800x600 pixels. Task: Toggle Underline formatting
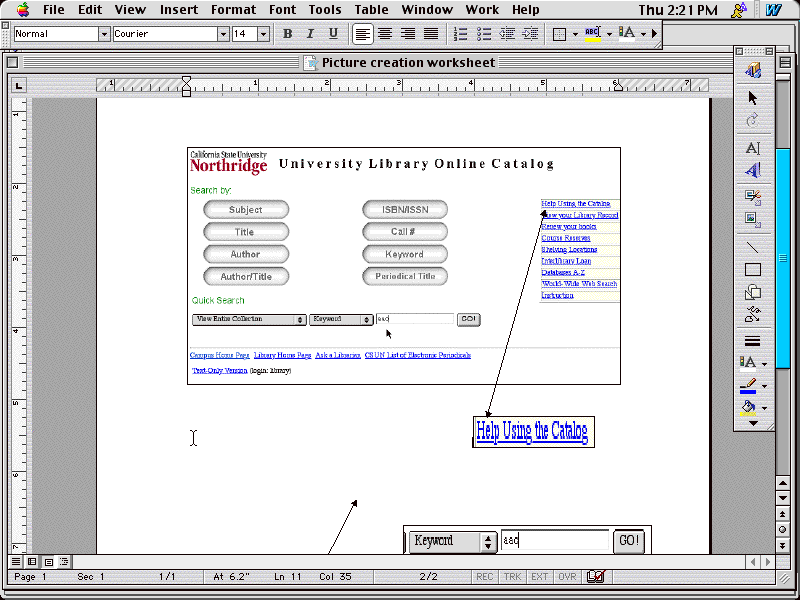(x=333, y=34)
